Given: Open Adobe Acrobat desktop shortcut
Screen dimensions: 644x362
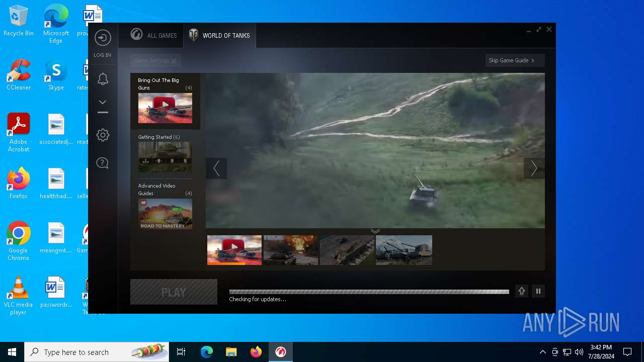Looking at the screenshot, I should coord(19,133).
